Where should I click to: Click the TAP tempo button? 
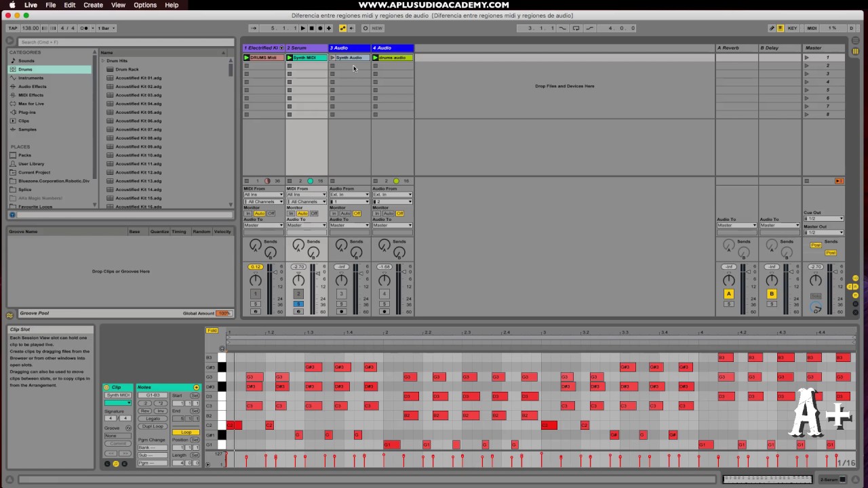click(13, 28)
